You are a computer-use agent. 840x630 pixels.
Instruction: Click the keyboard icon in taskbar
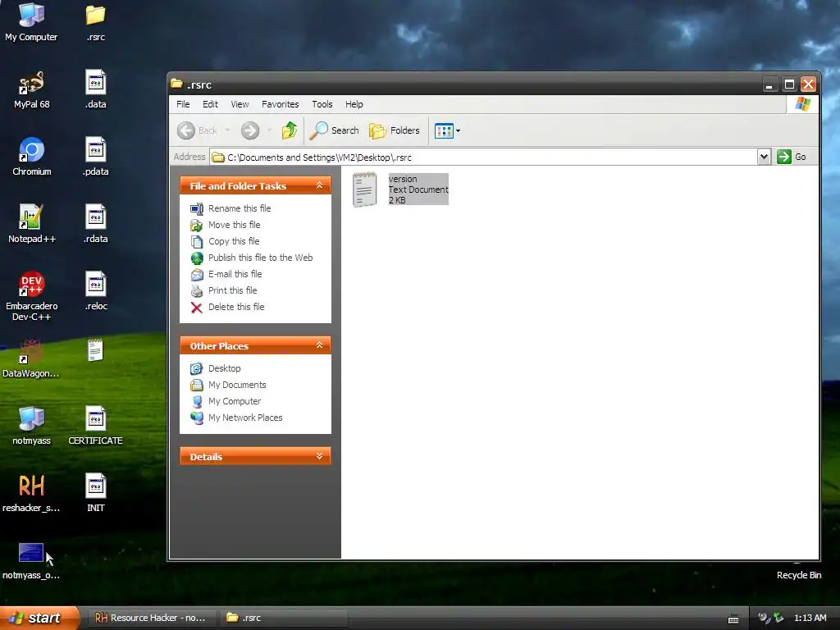(733, 619)
